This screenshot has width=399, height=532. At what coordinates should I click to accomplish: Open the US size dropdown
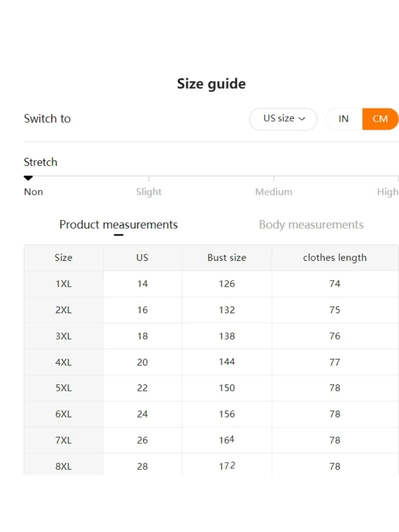coord(283,119)
